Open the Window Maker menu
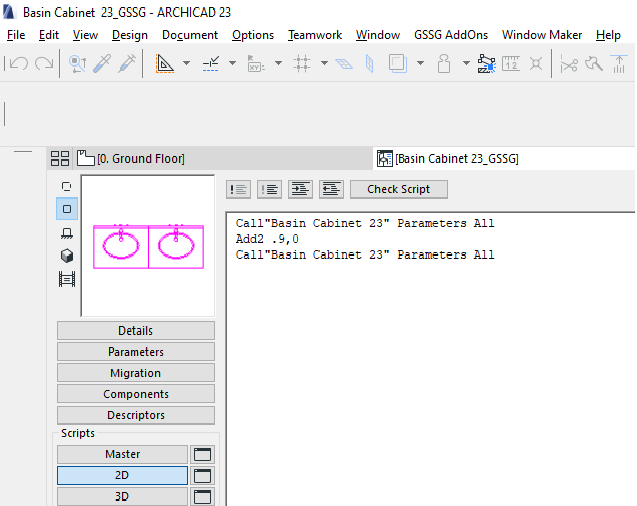 coord(542,35)
